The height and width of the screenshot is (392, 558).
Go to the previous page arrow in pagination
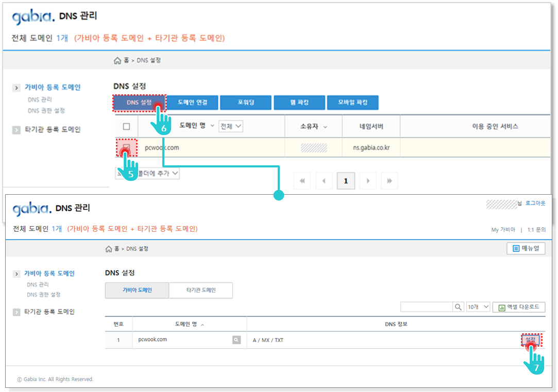tap(324, 181)
